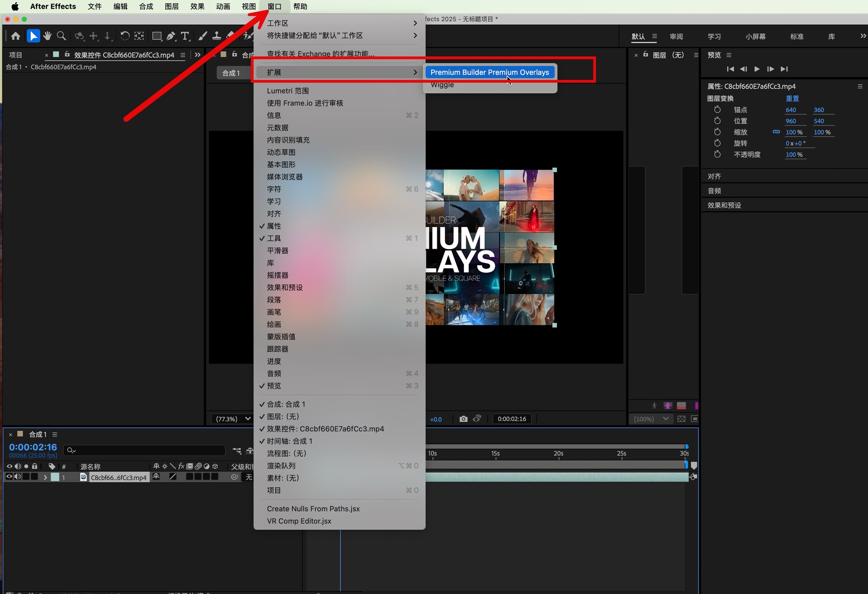Click the timeline layer search field

coord(145,450)
